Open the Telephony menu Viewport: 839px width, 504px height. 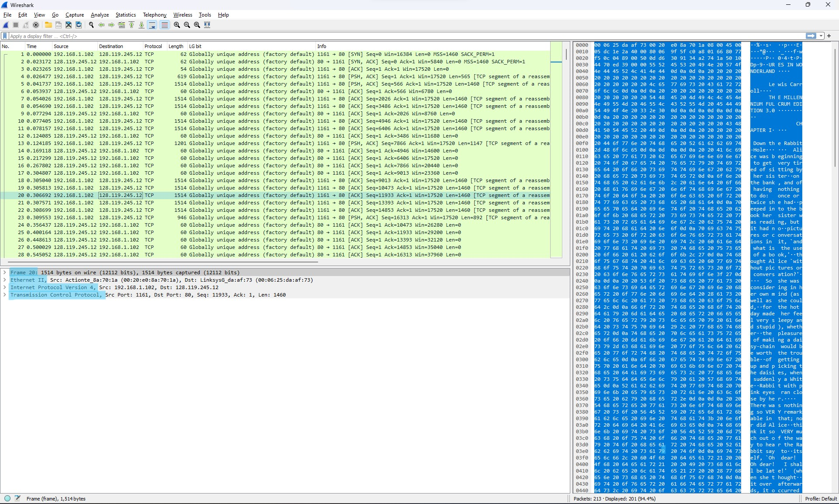click(x=154, y=14)
